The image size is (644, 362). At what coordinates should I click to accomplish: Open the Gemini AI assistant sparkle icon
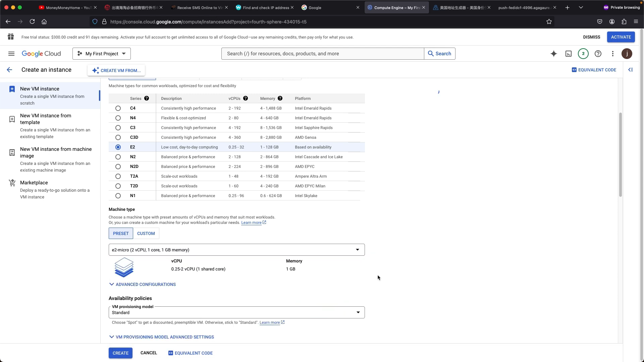tap(554, 54)
